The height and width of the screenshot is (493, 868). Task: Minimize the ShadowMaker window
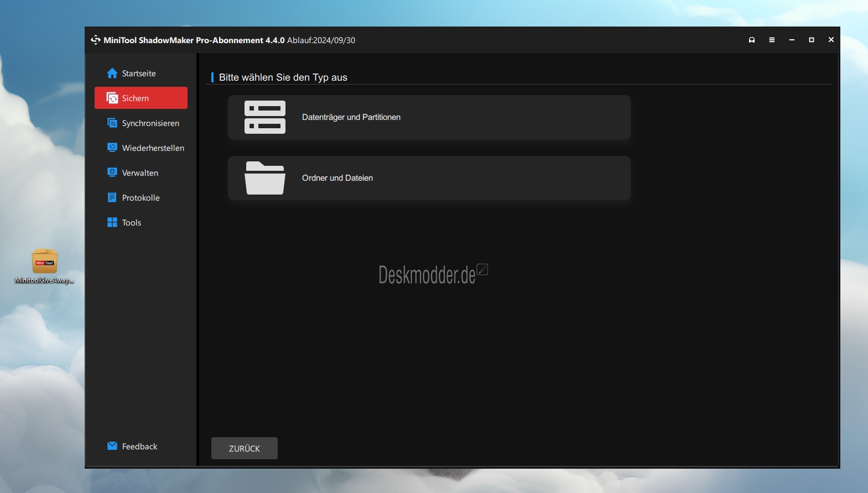(x=792, y=40)
